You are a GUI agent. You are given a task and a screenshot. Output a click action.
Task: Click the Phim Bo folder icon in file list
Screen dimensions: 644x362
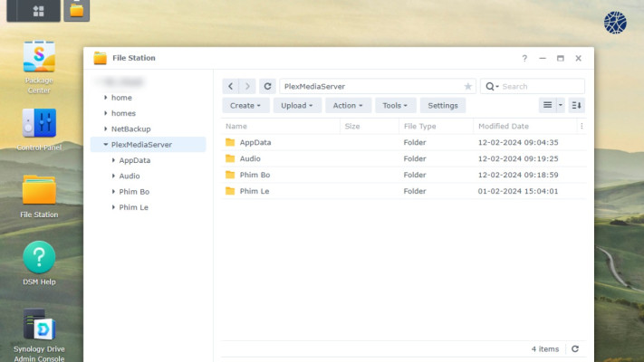click(230, 175)
